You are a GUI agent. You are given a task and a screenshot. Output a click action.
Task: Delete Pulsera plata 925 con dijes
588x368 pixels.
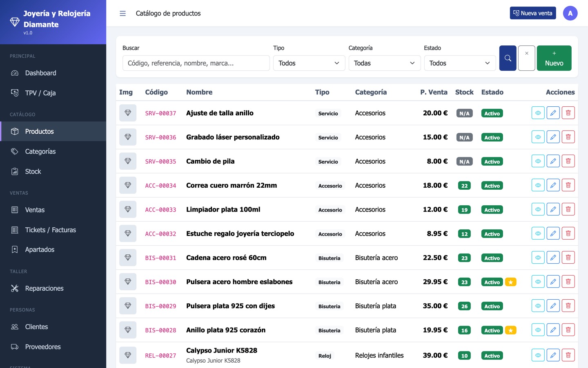568,306
